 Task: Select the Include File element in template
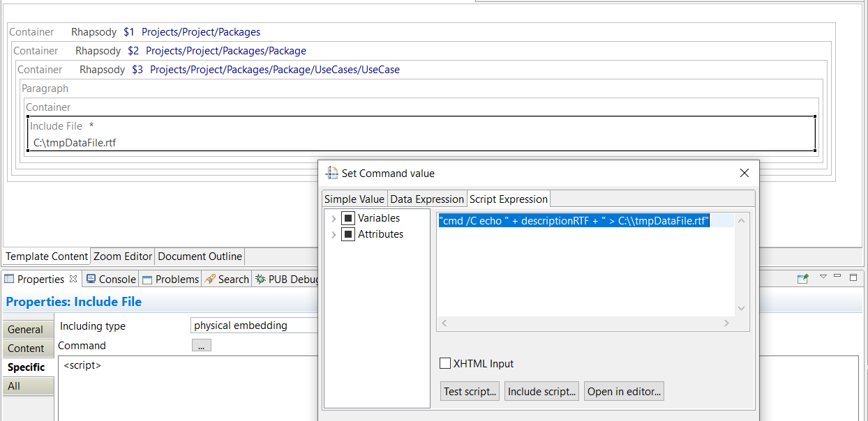[x=421, y=134]
